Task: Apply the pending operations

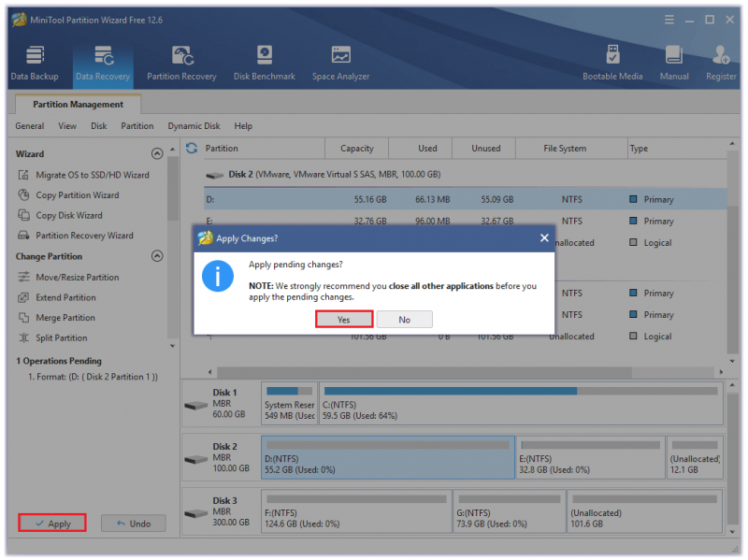Action: click(x=52, y=524)
